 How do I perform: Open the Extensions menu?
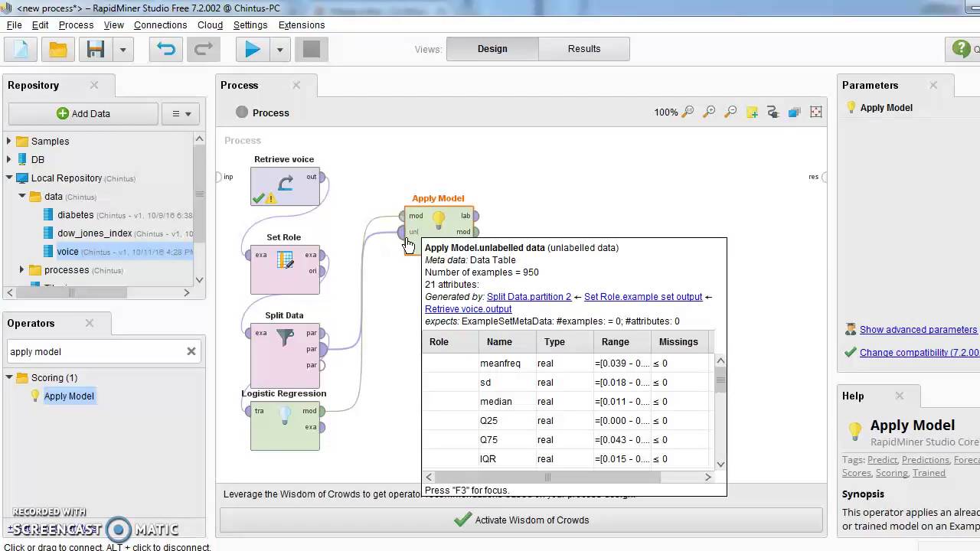(302, 24)
